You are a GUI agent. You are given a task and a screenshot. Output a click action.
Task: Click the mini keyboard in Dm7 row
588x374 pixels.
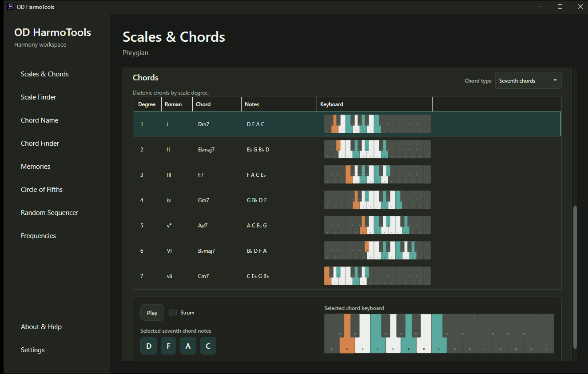(x=377, y=124)
